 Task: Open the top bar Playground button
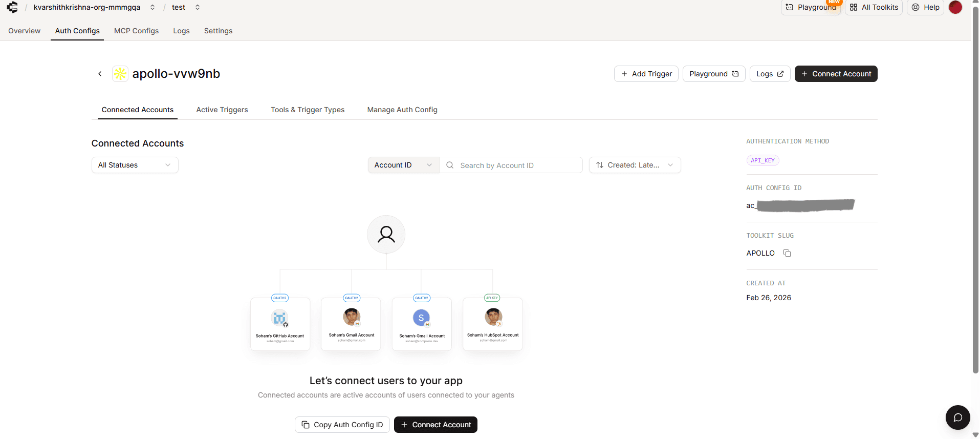coord(811,7)
